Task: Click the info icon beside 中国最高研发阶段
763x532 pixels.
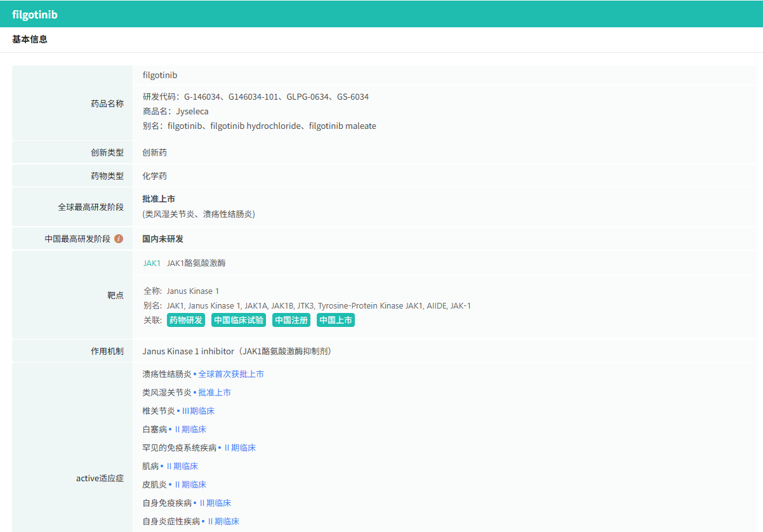Action: click(x=119, y=239)
